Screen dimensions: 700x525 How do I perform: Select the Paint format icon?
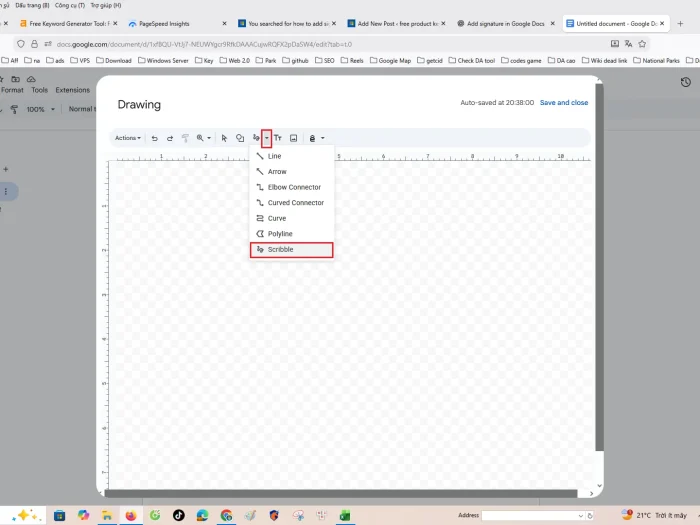point(185,138)
